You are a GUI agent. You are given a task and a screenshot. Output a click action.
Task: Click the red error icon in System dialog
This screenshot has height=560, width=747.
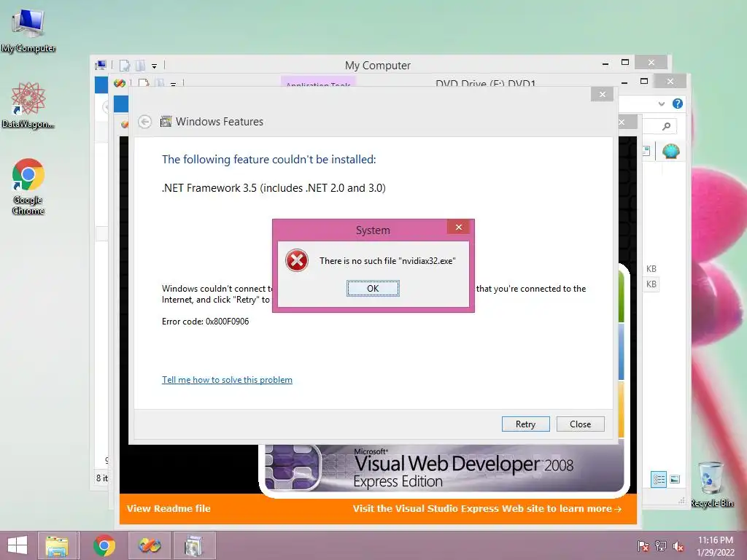tap(296, 260)
